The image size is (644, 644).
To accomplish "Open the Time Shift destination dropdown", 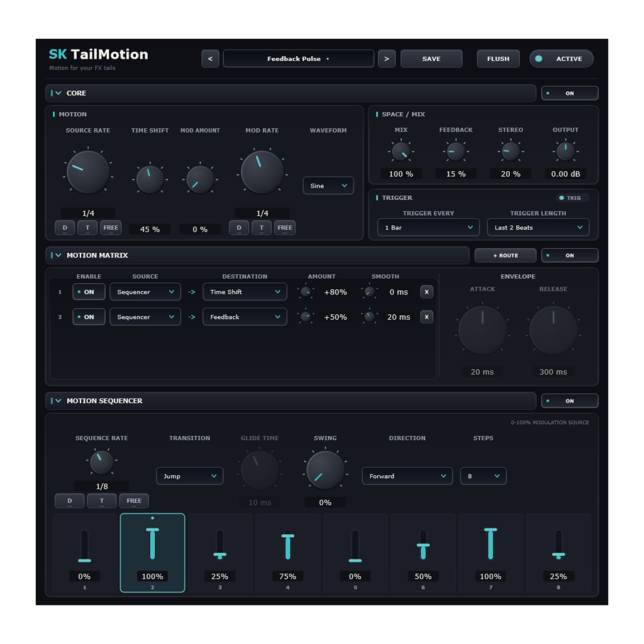I will point(245,292).
